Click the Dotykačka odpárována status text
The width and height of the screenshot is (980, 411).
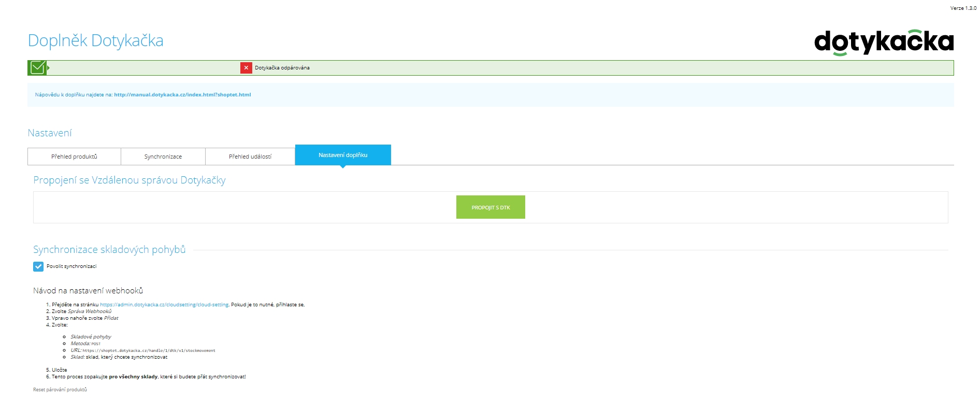[x=282, y=68]
